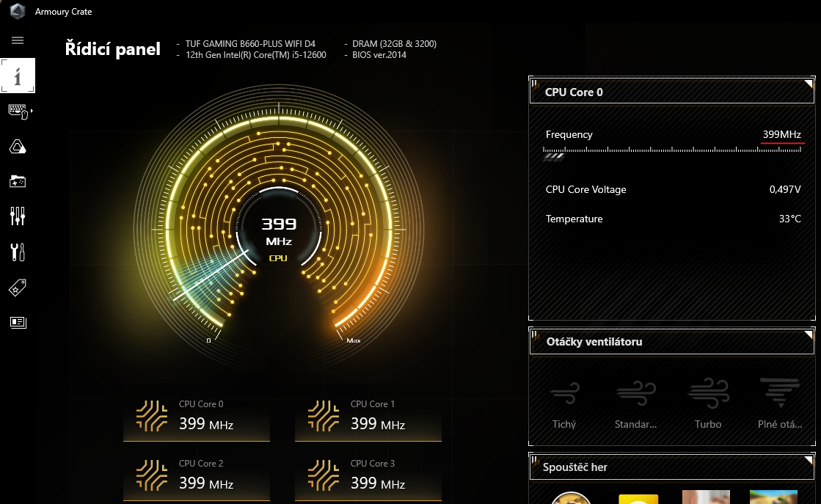The image size is (821, 504).
Task: Select the CPU Core 2 tile
Action: point(197,476)
